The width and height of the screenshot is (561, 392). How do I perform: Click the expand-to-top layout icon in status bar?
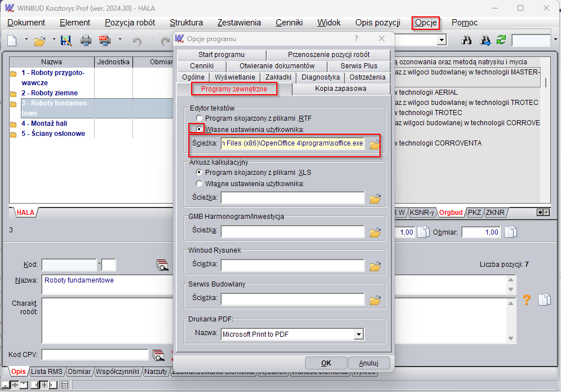click(24, 385)
